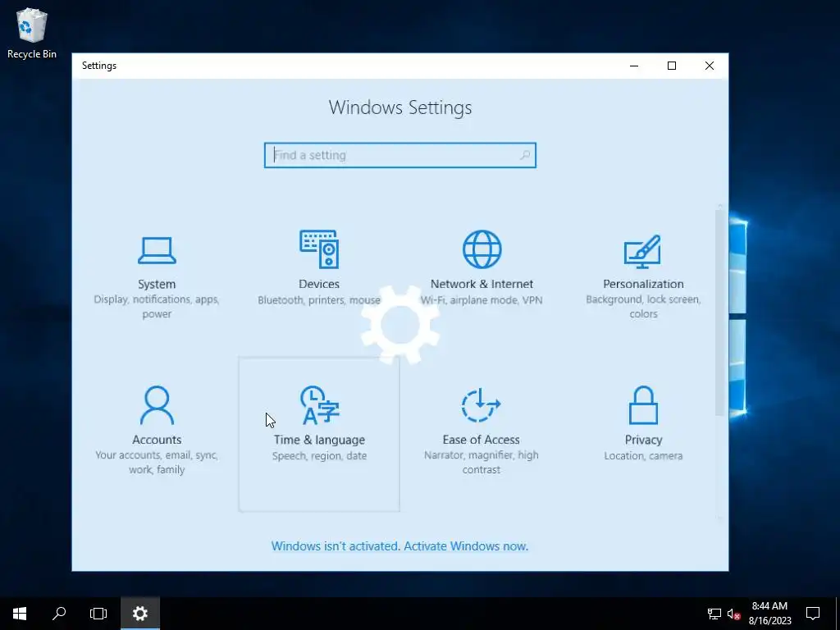Click 'Narrator, magnifier, high contrast' description
This screenshot has width=840, height=630.
pyautogui.click(x=481, y=463)
